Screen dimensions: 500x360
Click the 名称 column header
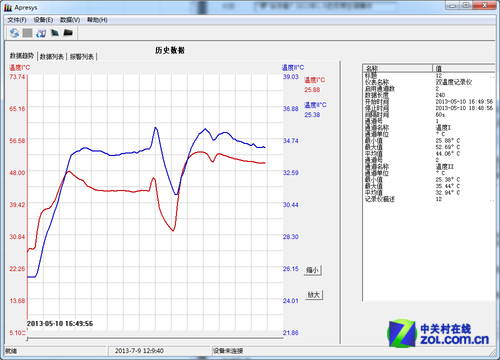(x=397, y=68)
